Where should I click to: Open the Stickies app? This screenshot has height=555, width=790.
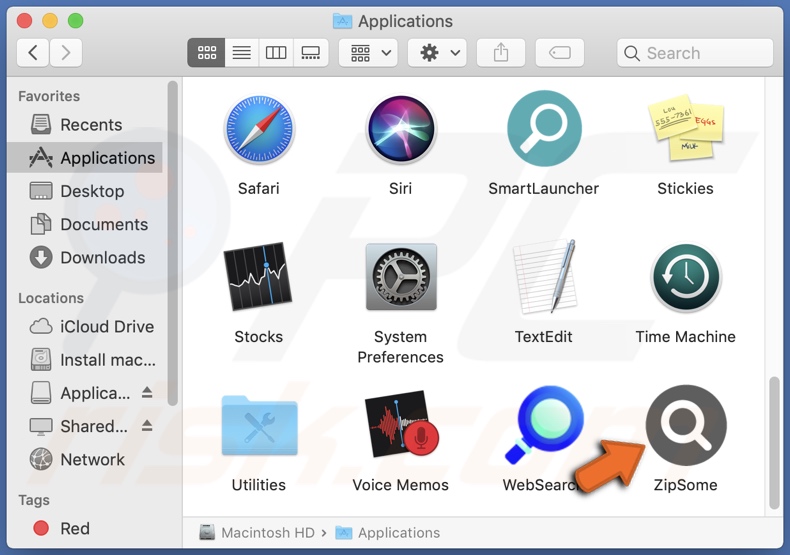pos(685,130)
